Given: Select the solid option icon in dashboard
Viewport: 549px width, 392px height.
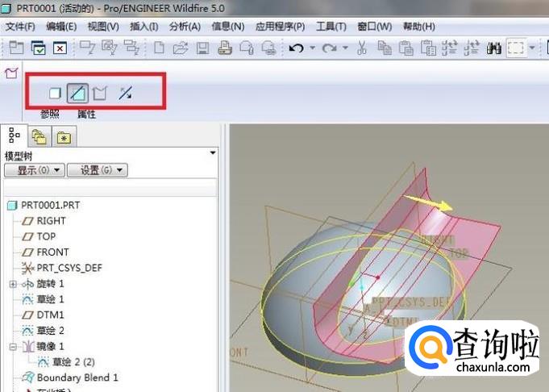Looking at the screenshot, I should (x=55, y=94).
